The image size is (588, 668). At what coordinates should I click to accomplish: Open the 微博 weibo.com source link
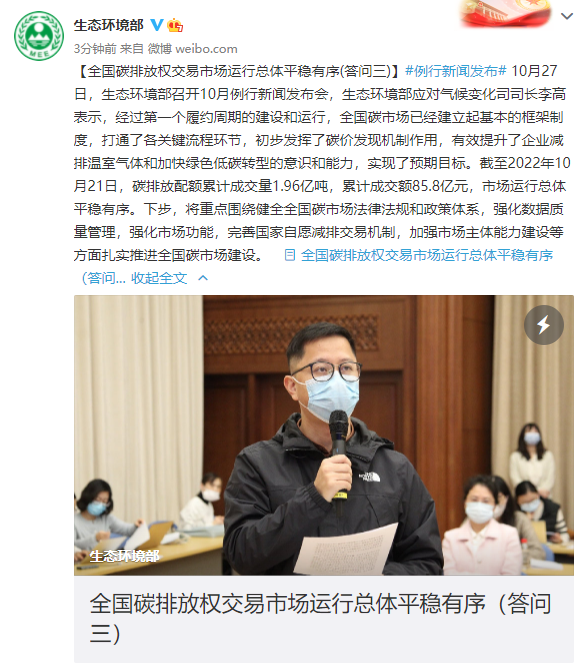tap(193, 49)
